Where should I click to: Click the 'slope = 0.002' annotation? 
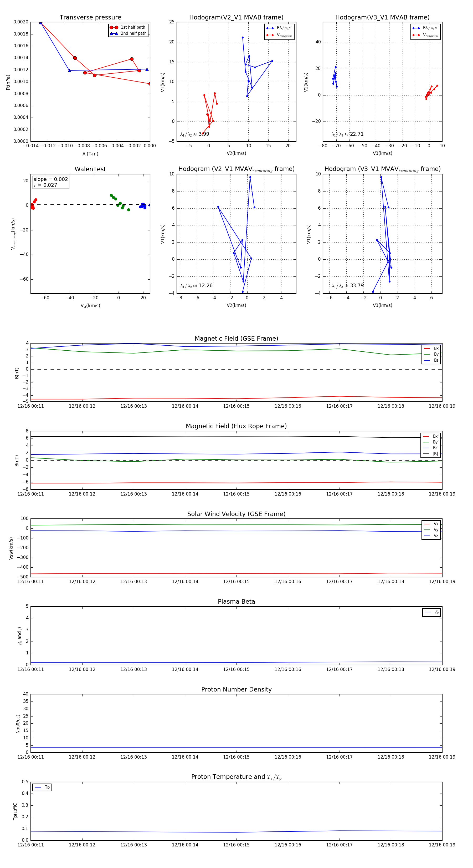(50, 179)
